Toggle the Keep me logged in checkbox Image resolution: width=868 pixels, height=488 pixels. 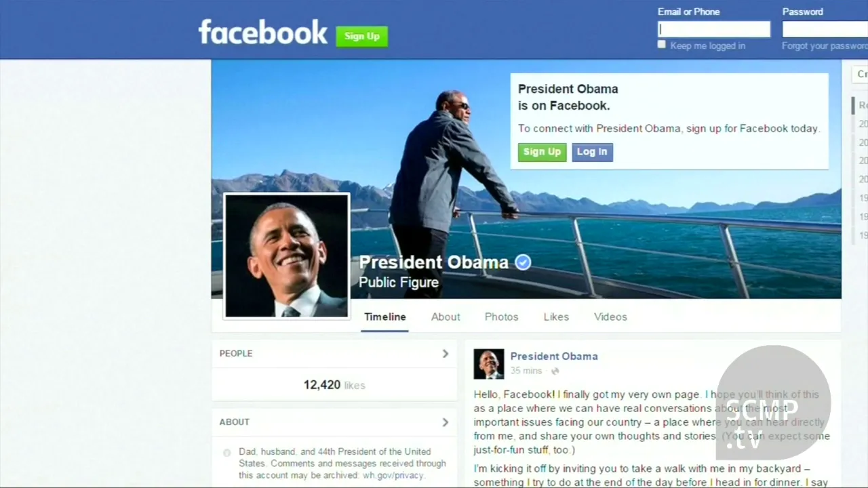tap(662, 45)
